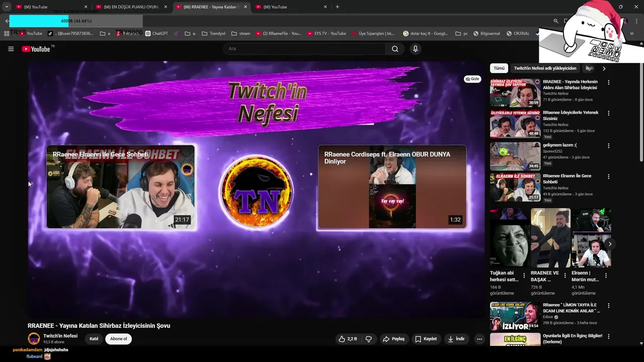The height and width of the screenshot is (362, 644).
Task: Open the 'dolar kaç tl' Google bookmark
Action: pos(425,34)
